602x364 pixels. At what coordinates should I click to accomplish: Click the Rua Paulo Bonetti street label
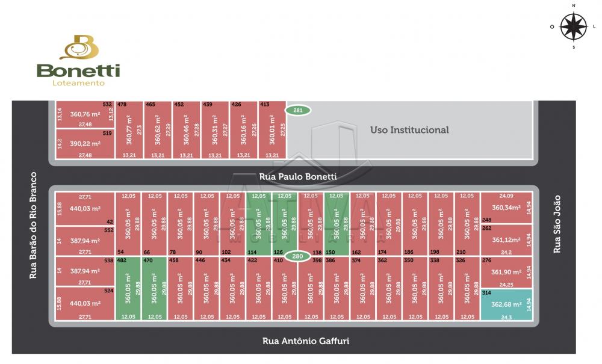(x=297, y=177)
